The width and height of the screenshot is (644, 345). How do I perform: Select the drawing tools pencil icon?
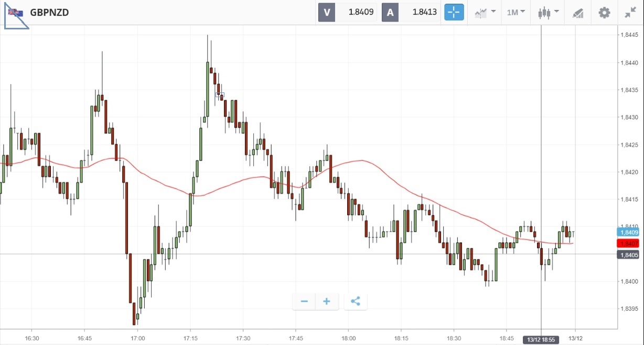pyautogui.click(x=577, y=13)
